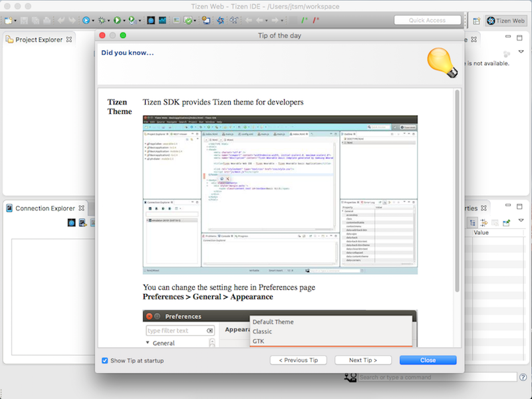Click the Quick Access search field
Image resolution: width=532 pixels, height=399 pixels.
pos(427,21)
